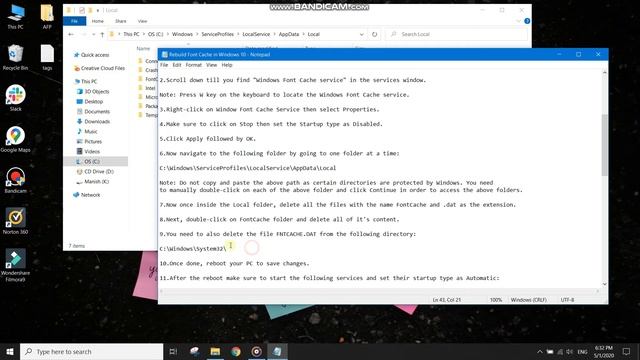Click the taskbar search box
640x360 pixels.
tap(91, 351)
